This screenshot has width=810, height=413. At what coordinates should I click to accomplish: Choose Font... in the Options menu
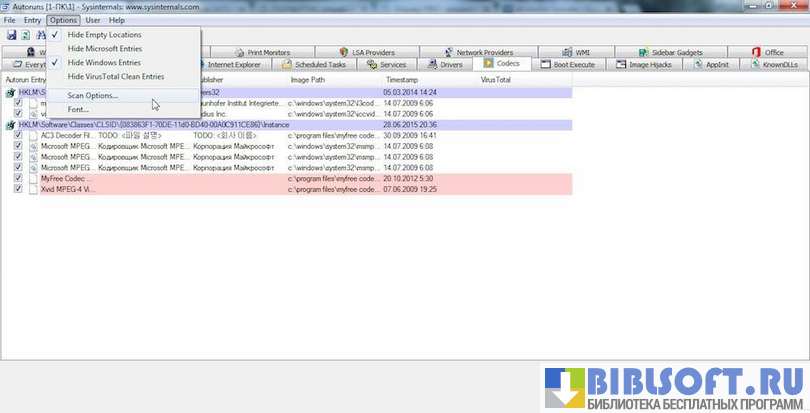pyautogui.click(x=79, y=109)
